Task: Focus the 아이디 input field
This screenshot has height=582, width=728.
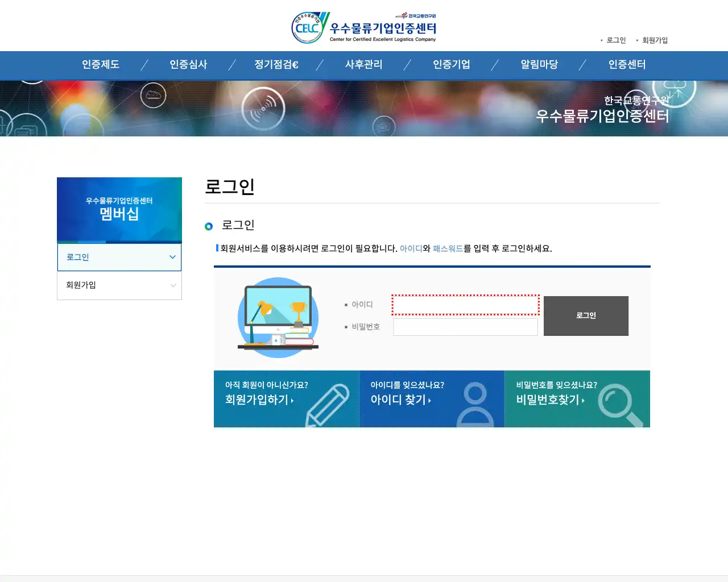Action: (x=465, y=305)
